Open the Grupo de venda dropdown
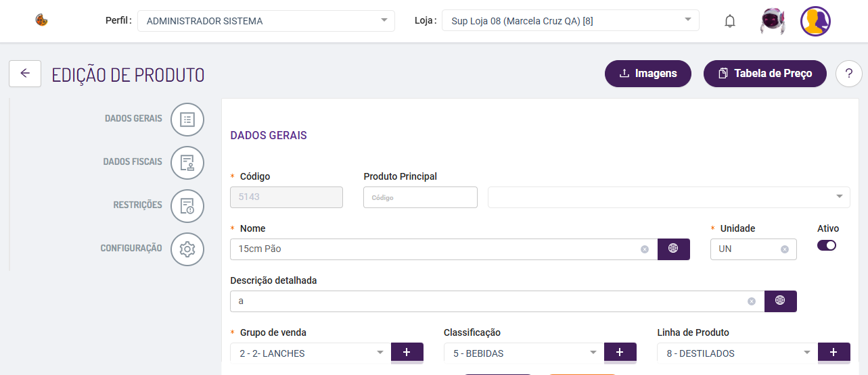Image resolution: width=868 pixels, height=375 pixels. tap(311, 353)
